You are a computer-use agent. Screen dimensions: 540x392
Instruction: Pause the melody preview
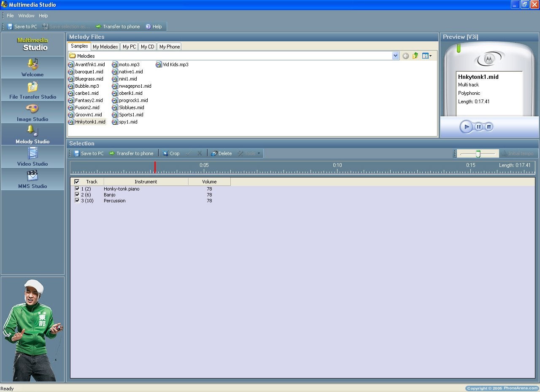click(479, 126)
